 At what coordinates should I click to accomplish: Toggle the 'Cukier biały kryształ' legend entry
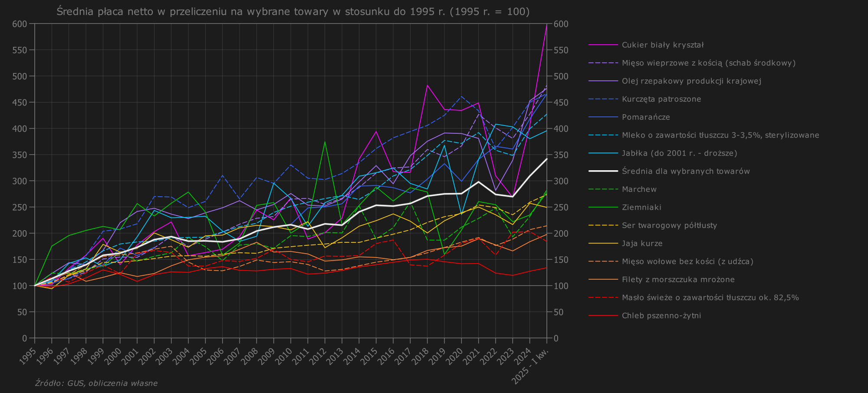[662, 45]
